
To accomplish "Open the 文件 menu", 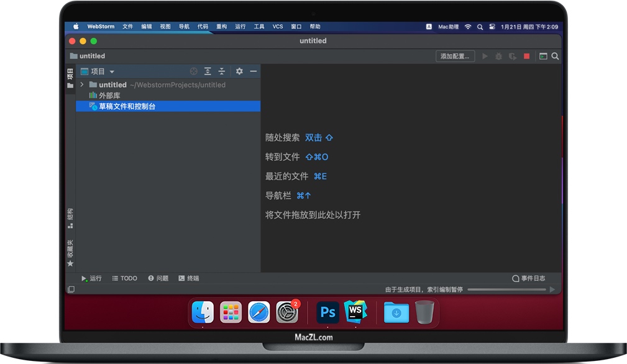I will [127, 26].
